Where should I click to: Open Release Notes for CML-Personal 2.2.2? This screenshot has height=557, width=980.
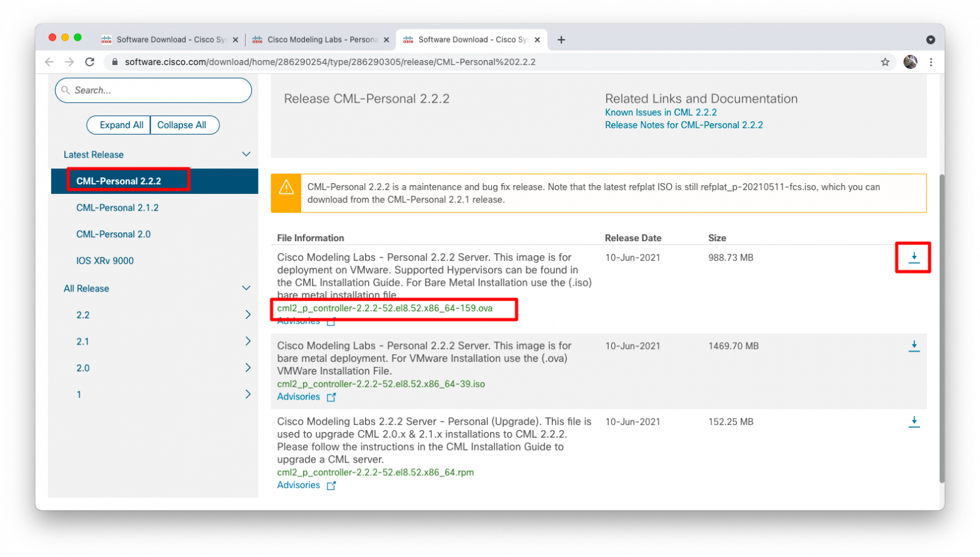[x=684, y=124]
